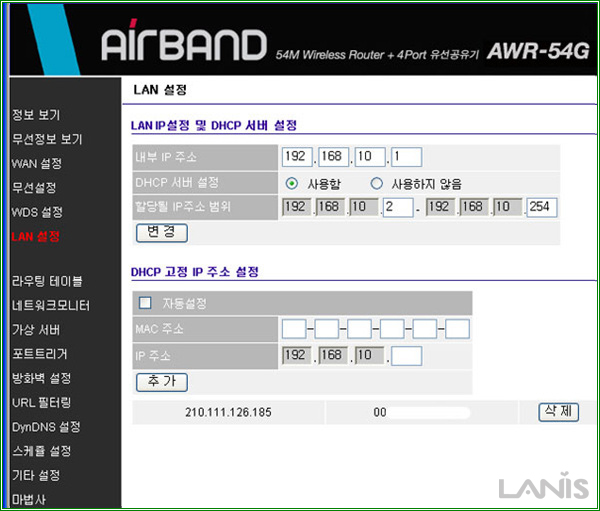This screenshot has height=511, width=600.
Task: Click fifth MAC 주소 field
Action: coord(425,329)
